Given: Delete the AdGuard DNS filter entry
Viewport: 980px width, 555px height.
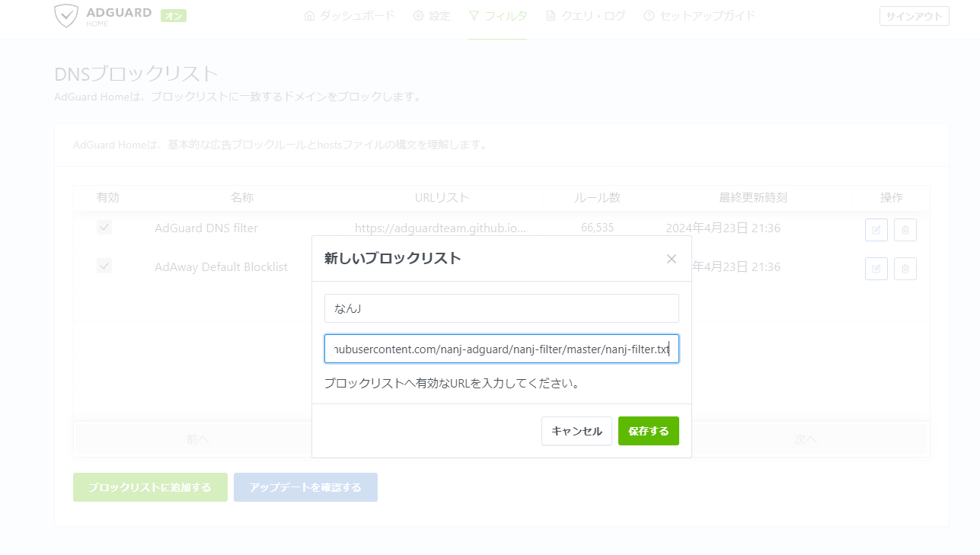Looking at the screenshot, I should tap(905, 230).
